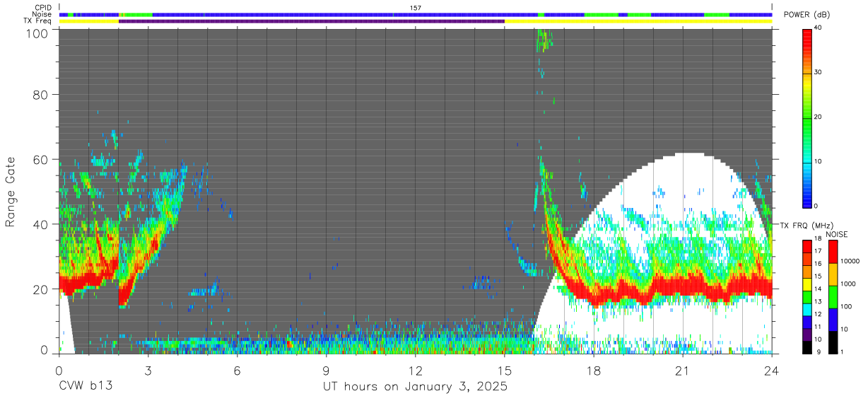Click the cyan segment of TX FRQ color bar

coord(807,310)
